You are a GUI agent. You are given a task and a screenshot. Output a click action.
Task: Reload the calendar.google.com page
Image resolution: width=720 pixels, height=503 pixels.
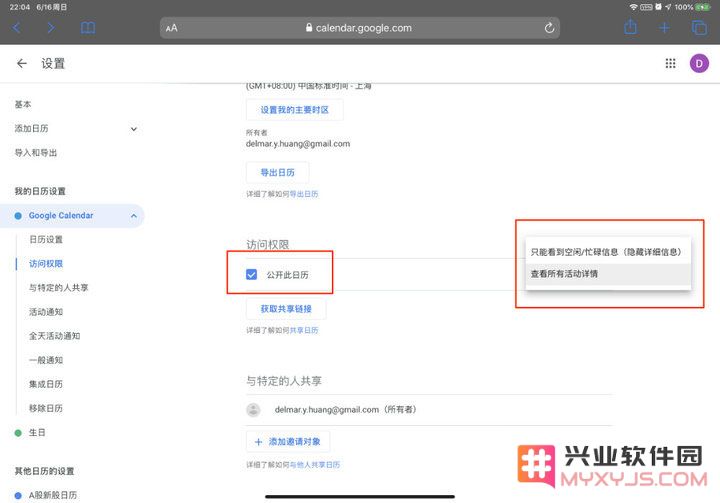tap(549, 28)
